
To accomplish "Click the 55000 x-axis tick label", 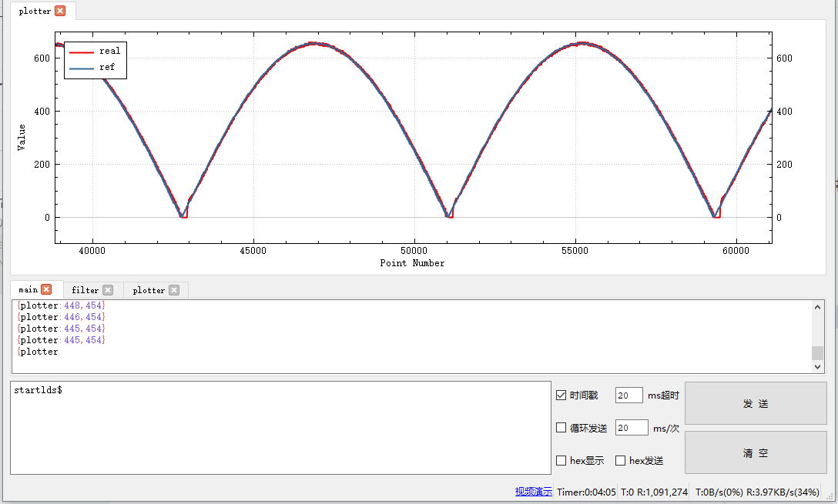I will pos(575,250).
